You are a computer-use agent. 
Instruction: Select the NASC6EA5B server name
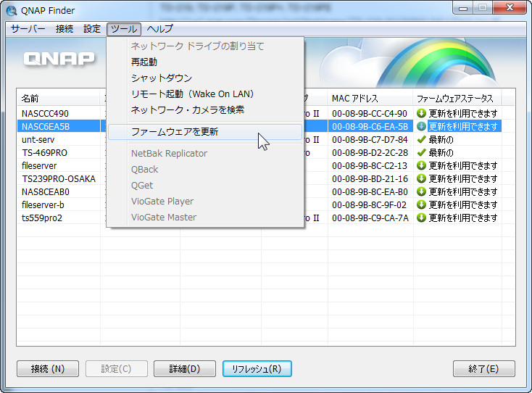[46, 126]
